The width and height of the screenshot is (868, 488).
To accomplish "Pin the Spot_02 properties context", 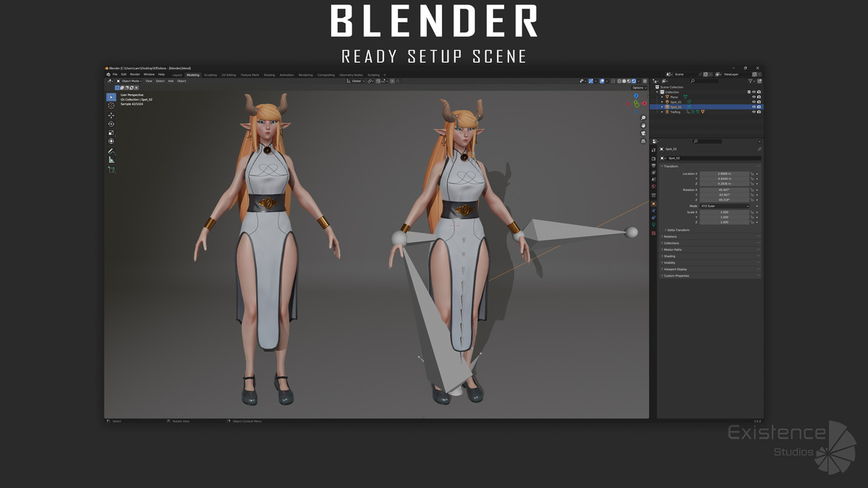I will pos(759,149).
